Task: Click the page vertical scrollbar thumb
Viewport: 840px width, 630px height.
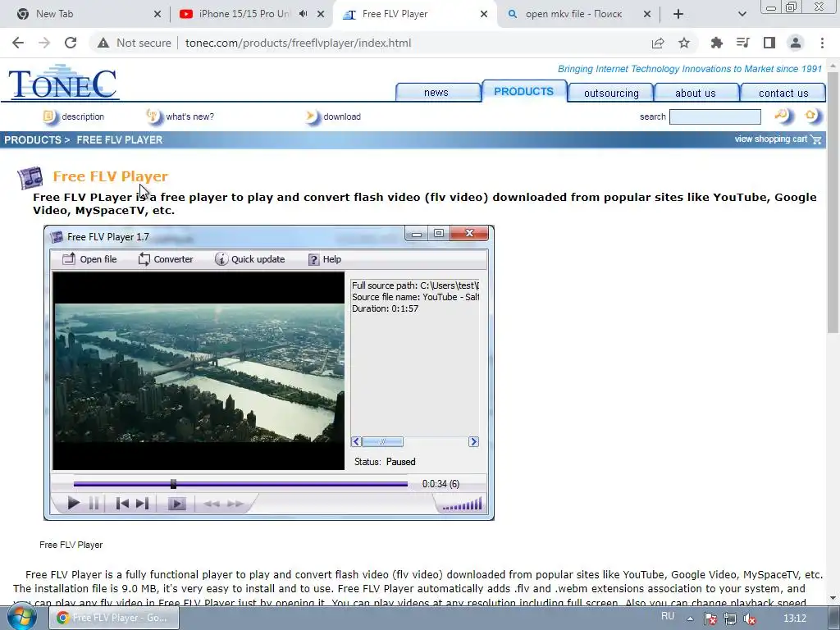Action: (833, 203)
